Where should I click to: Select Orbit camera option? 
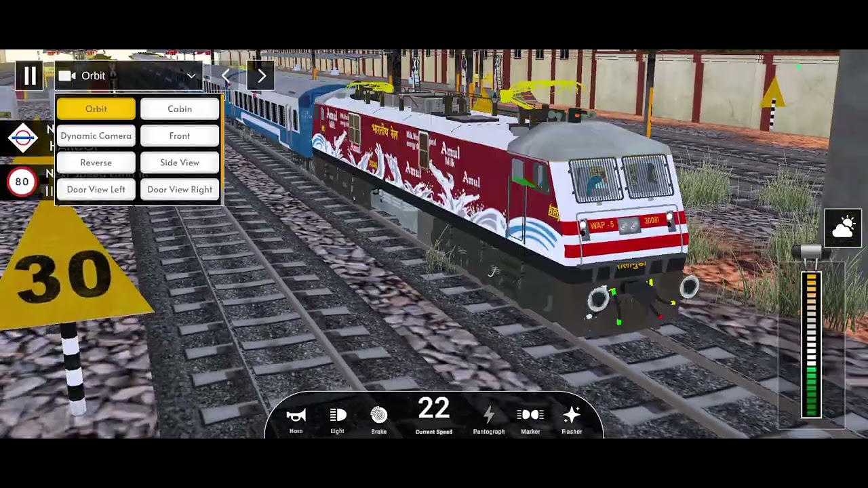(x=96, y=108)
